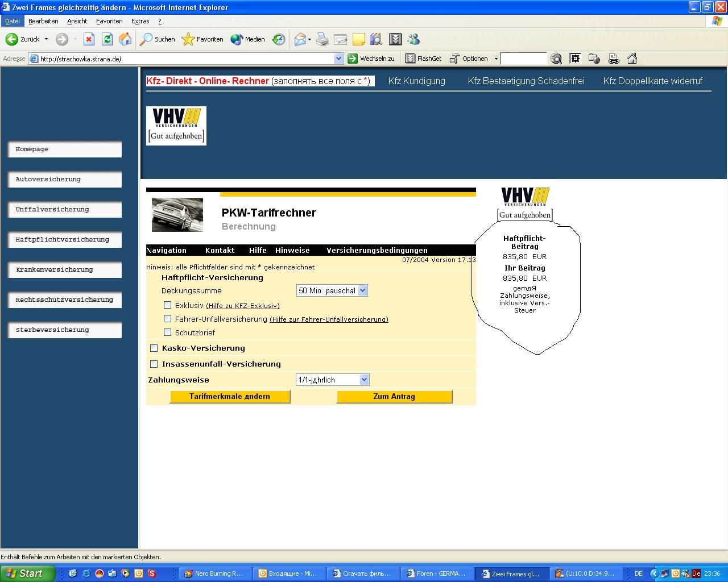Open the Suchen search pane
Image resolution: width=728 pixels, height=582 pixels.
point(158,39)
